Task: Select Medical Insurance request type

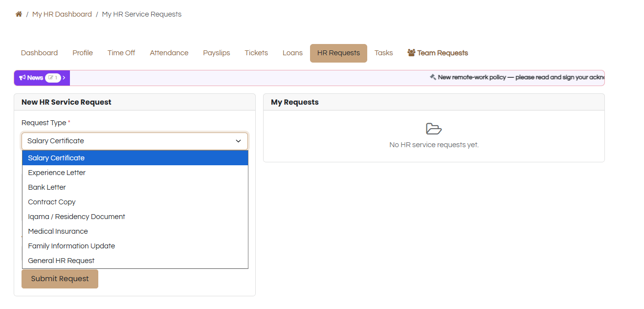Action: pos(135,231)
